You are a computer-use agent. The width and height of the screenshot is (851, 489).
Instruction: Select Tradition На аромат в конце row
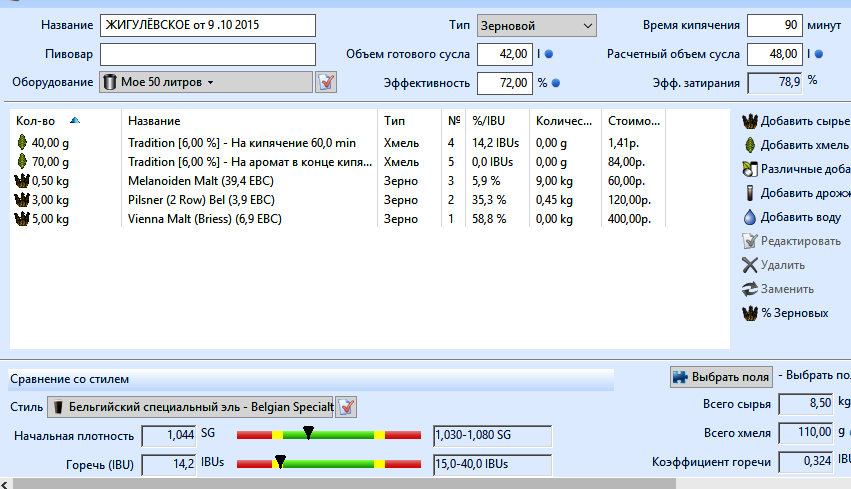337,162
